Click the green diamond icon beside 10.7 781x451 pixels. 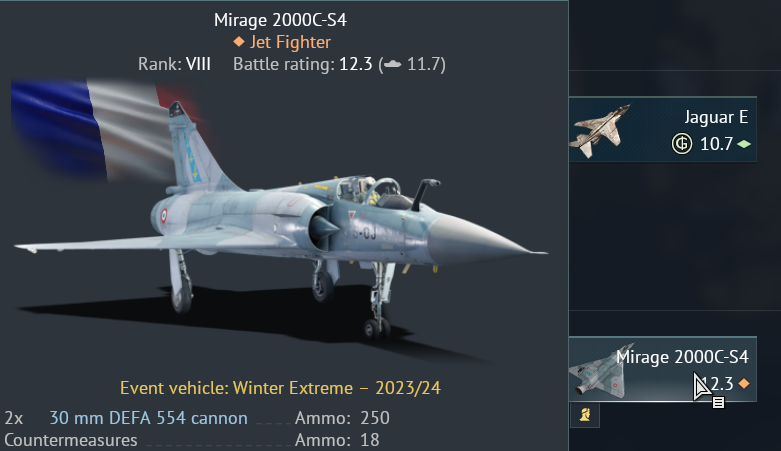[744, 144]
